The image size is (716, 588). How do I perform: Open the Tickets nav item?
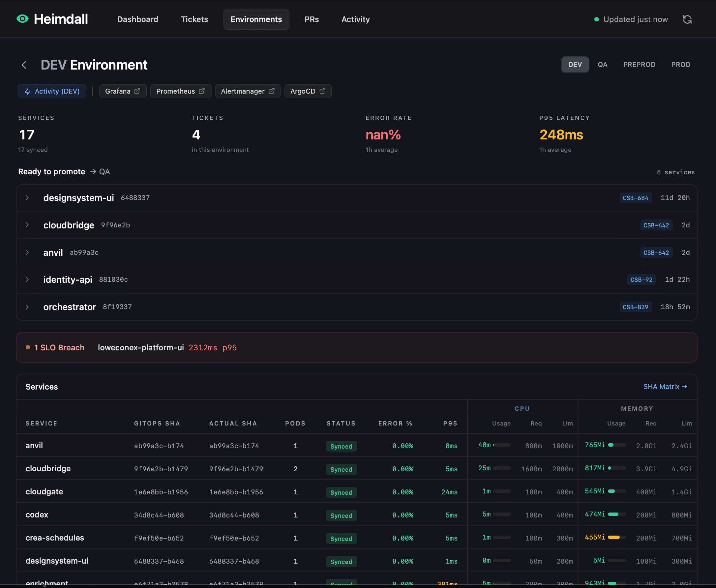click(194, 19)
